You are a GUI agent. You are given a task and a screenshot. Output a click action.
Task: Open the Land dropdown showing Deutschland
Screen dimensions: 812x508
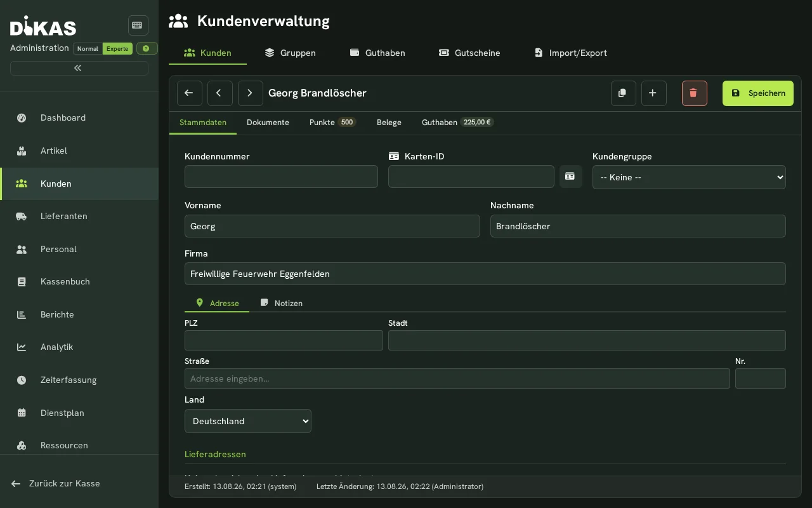point(248,421)
